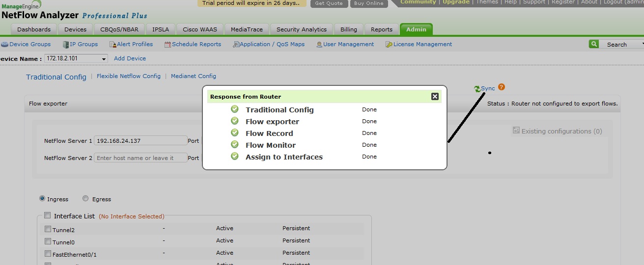Click the Flow exporter green check icon
The width and height of the screenshot is (644, 265).
pyautogui.click(x=235, y=121)
